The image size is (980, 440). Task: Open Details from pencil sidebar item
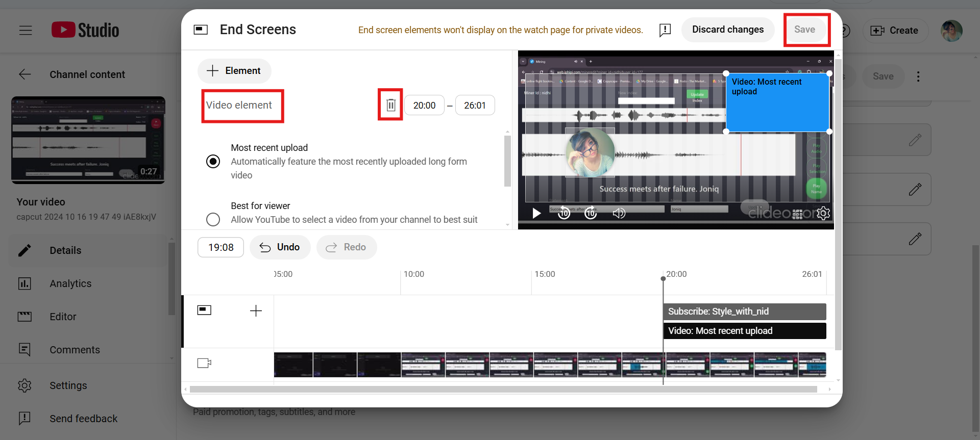[88, 250]
